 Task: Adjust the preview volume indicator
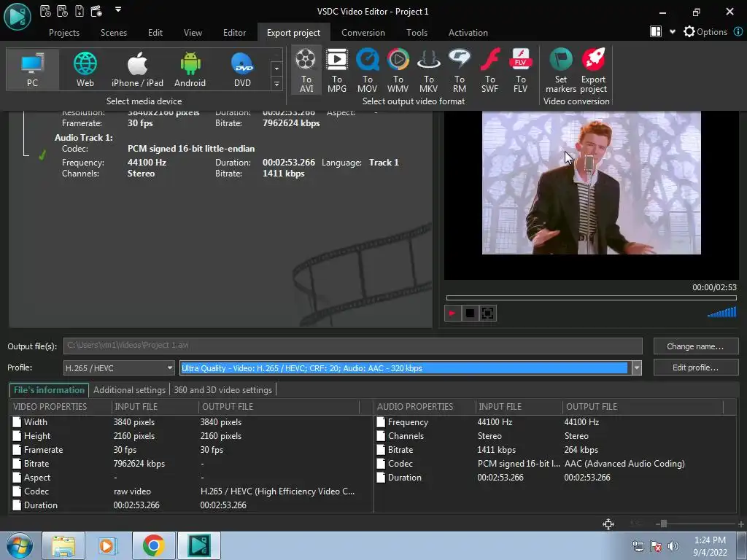click(x=722, y=312)
